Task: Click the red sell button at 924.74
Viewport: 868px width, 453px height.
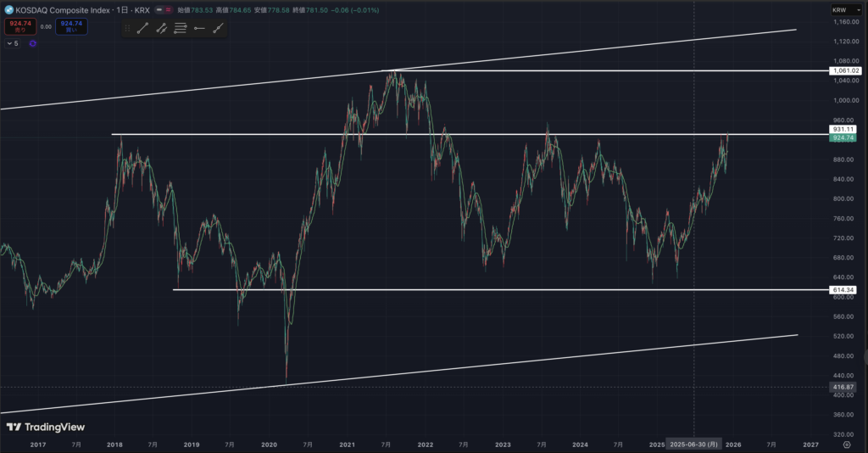Action: [18, 25]
